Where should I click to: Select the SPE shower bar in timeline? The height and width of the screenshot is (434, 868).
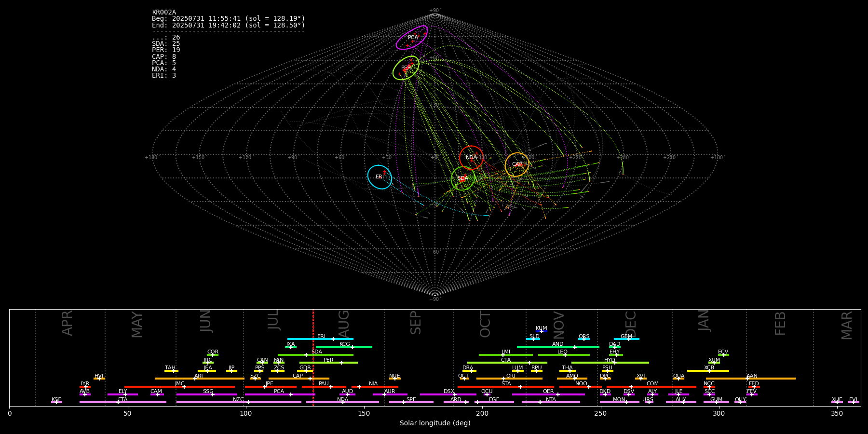tap(411, 402)
